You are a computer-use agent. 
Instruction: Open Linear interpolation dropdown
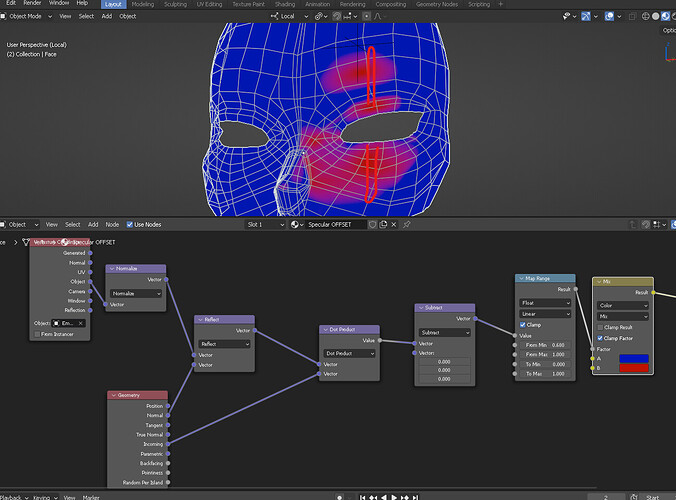tap(545, 314)
